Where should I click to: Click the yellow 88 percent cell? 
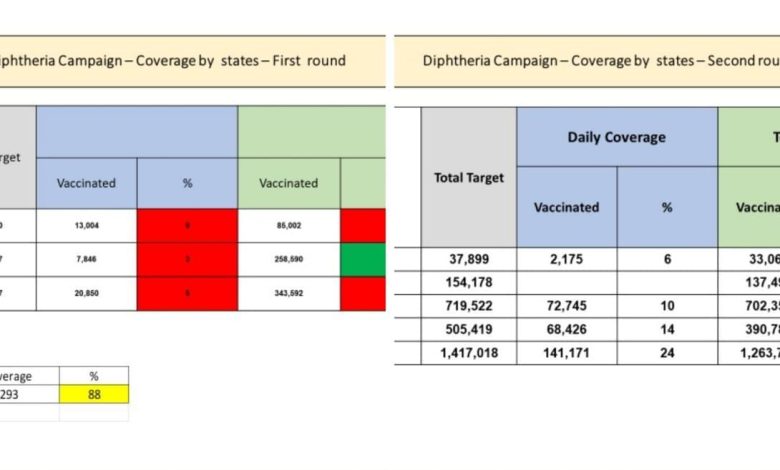(x=94, y=394)
